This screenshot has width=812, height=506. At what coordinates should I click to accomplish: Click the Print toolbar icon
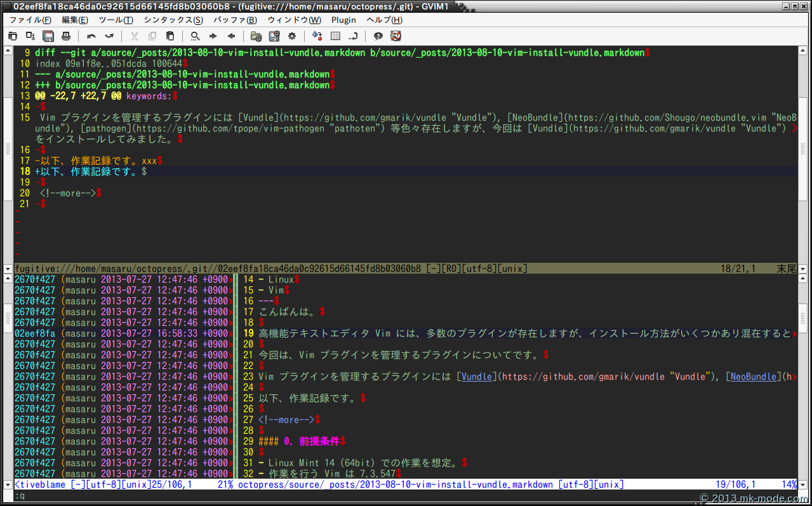66,36
